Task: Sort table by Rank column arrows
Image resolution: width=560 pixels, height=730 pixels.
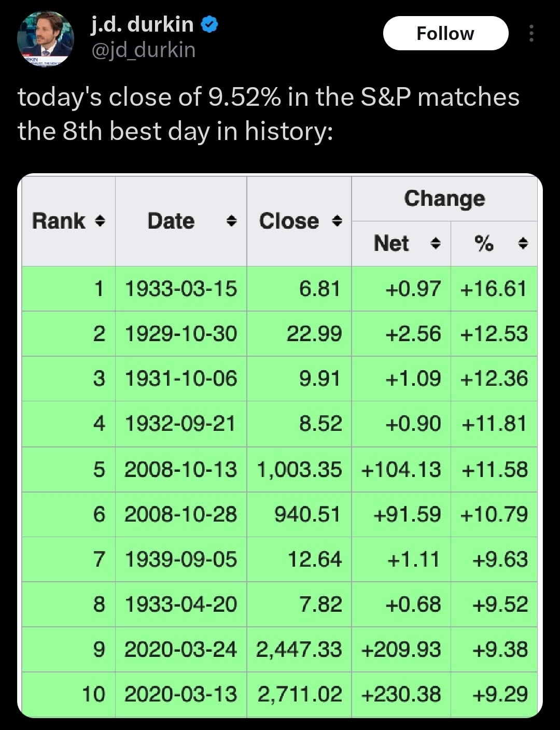Action: pyautogui.click(x=100, y=221)
